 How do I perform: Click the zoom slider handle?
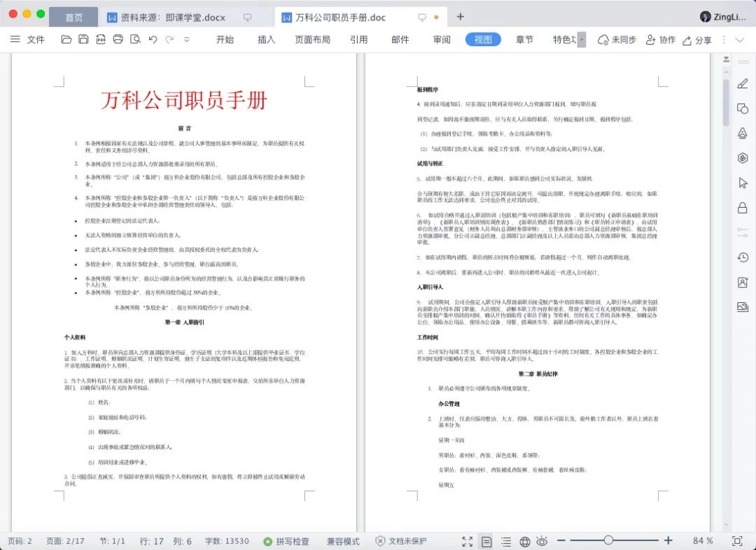pyautogui.click(x=608, y=540)
